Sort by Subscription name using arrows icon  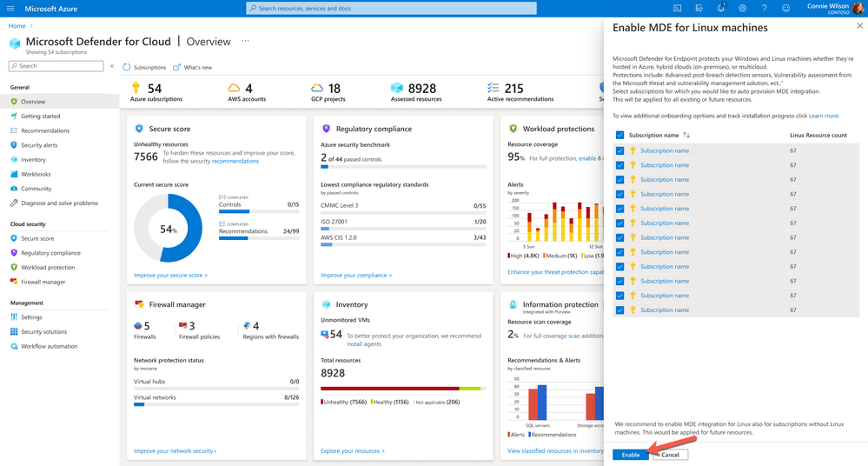click(x=686, y=135)
